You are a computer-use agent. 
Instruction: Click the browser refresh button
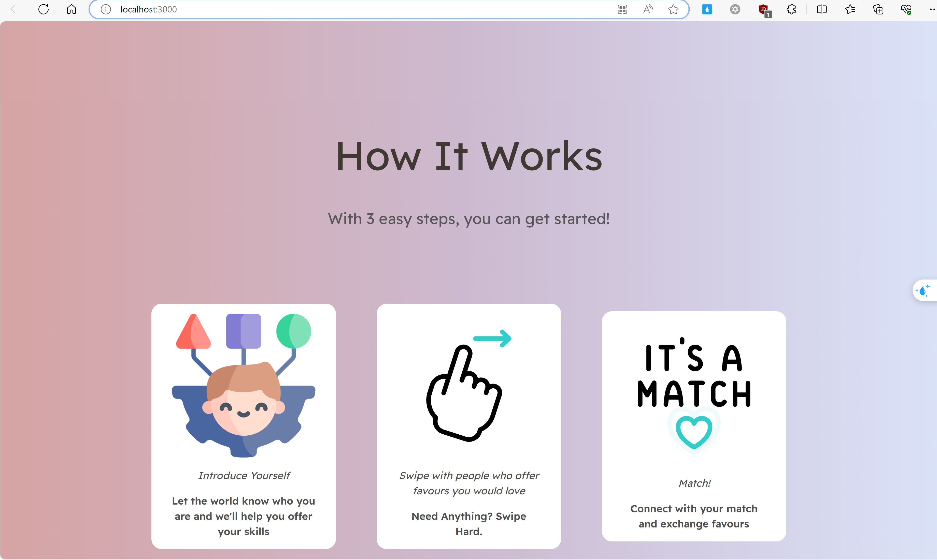coord(44,9)
